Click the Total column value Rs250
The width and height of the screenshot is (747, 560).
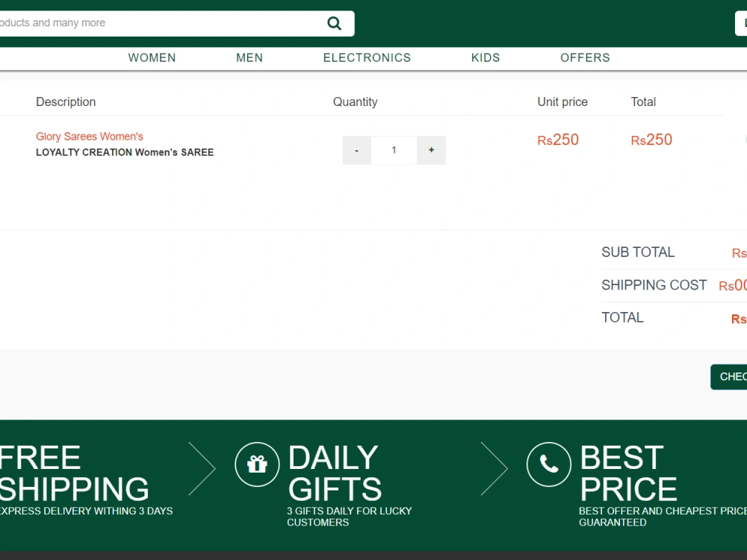click(x=651, y=140)
